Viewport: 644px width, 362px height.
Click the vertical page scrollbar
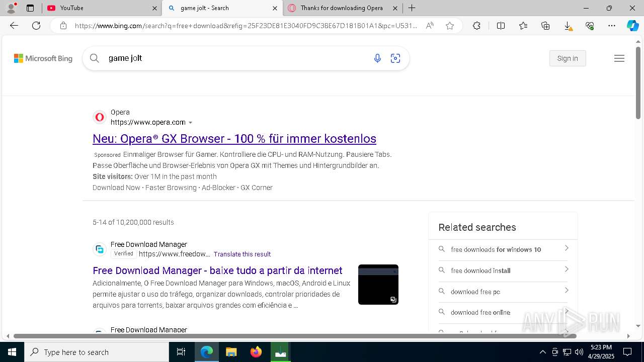(x=638, y=83)
